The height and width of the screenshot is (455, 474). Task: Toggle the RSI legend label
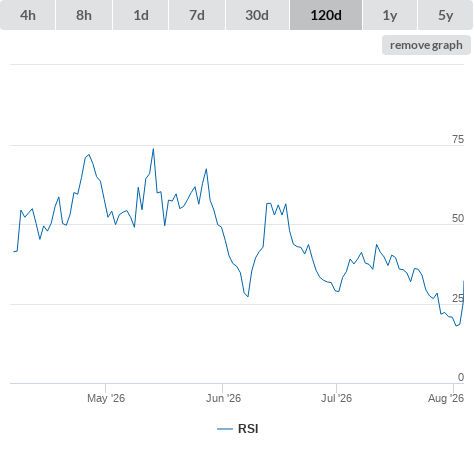248,429
